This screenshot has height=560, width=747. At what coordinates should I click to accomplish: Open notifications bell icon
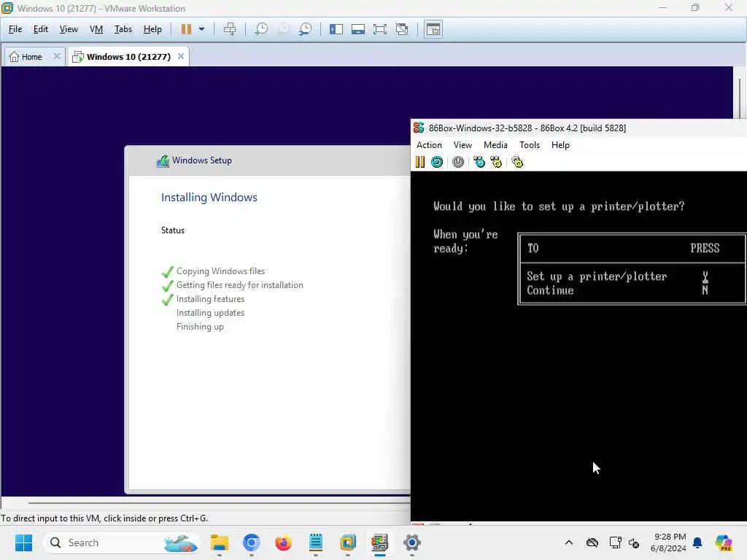tap(697, 542)
